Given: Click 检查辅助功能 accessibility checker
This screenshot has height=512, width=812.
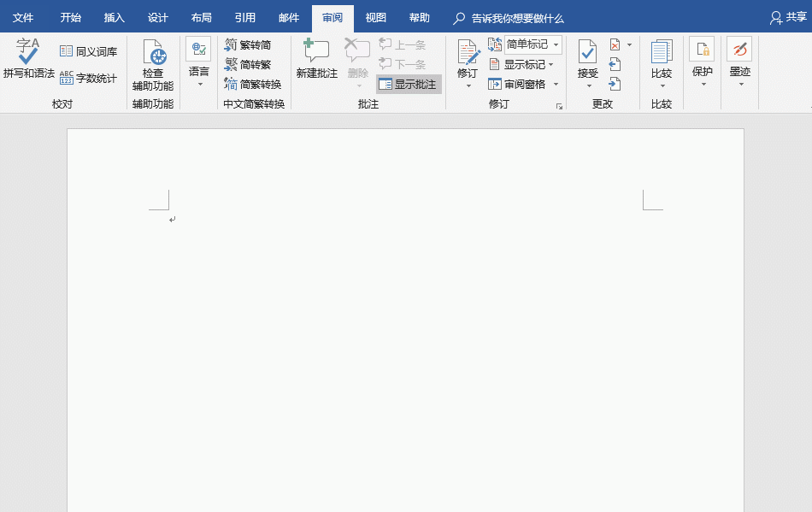Looking at the screenshot, I should point(153,65).
